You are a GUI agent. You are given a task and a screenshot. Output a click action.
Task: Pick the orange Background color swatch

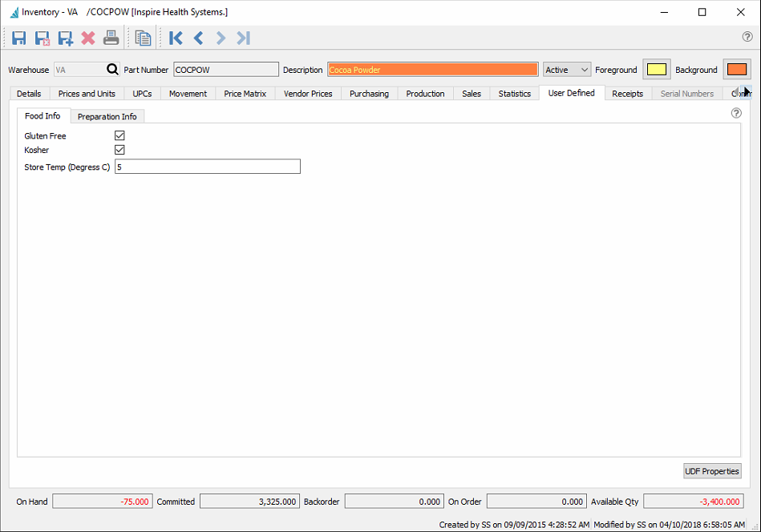pos(737,70)
